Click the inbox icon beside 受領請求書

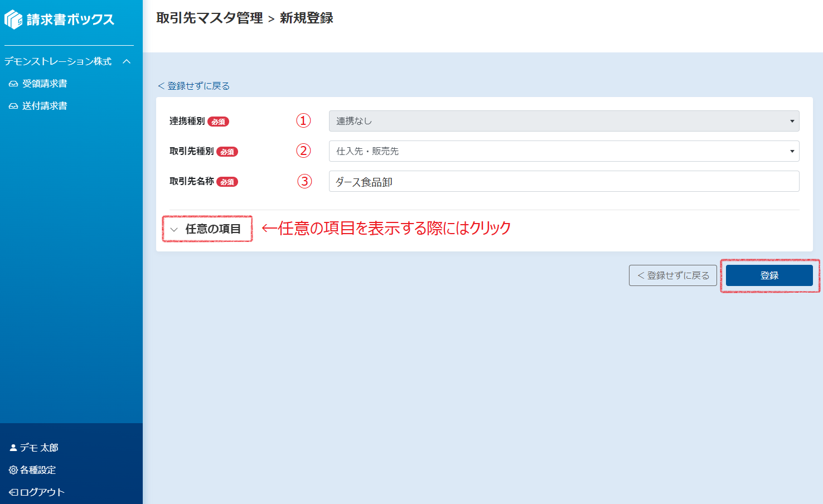pyautogui.click(x=13, y=84)
